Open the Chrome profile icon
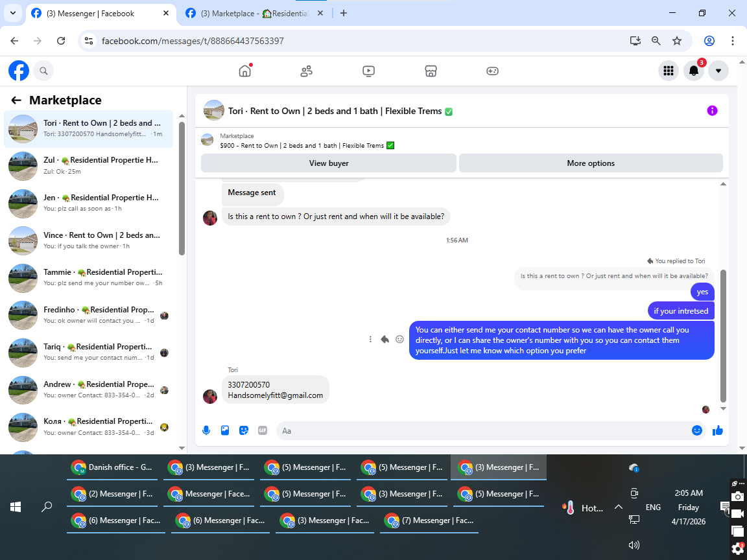The height and width of the screenshot is (560, 747). click(x=709, y=41)
